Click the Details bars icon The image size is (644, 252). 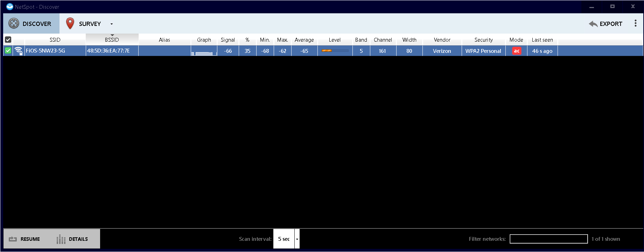[x=61, y=239]
